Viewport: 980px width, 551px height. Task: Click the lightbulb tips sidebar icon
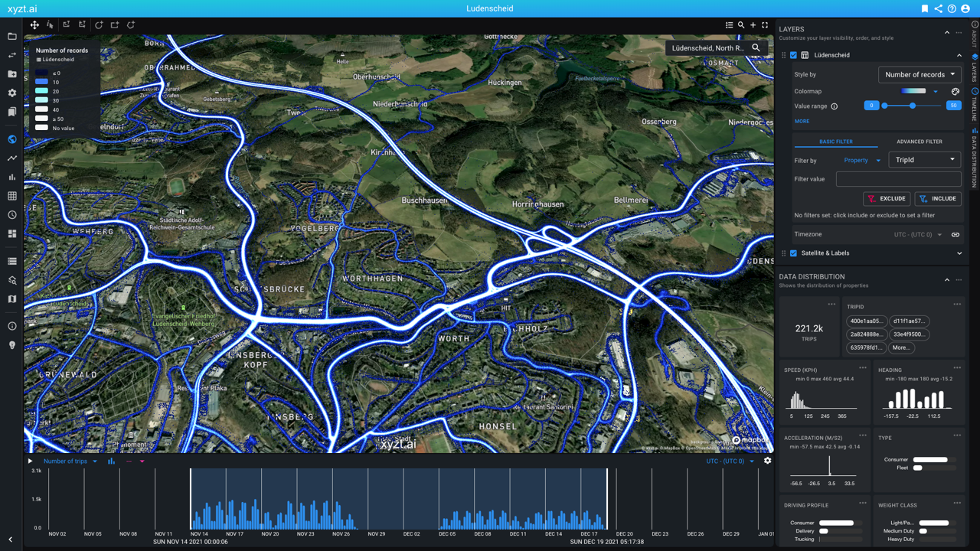11,345
